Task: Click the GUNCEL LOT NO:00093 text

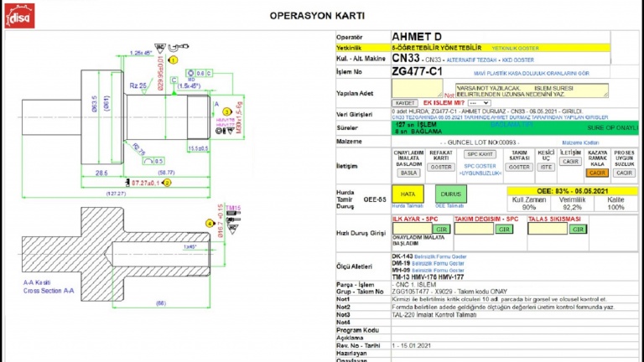Action: coord(480,142)
